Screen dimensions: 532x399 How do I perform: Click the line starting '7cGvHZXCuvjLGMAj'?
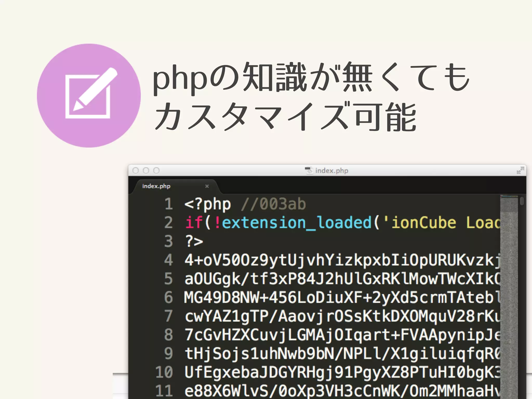342,335
